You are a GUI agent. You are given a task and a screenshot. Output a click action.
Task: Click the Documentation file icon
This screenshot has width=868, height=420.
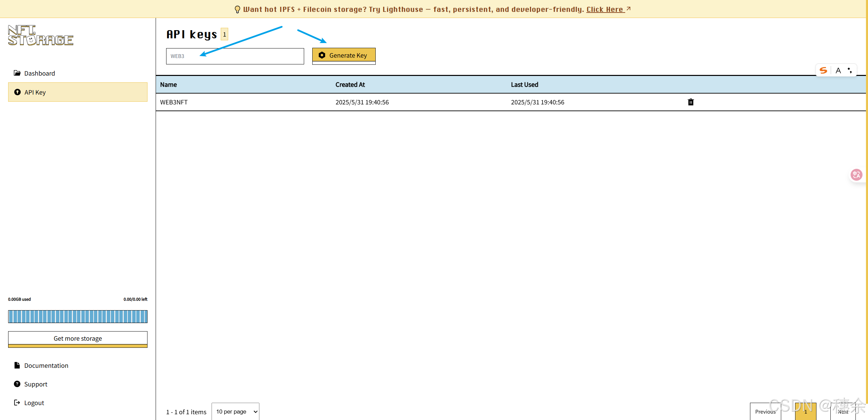click(x=17, y=365)
